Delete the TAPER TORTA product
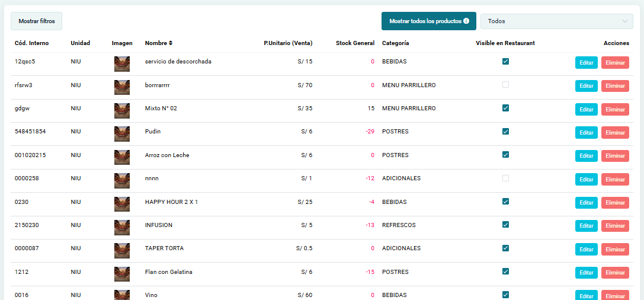This screenshot has height=300, width=644. 615,250
